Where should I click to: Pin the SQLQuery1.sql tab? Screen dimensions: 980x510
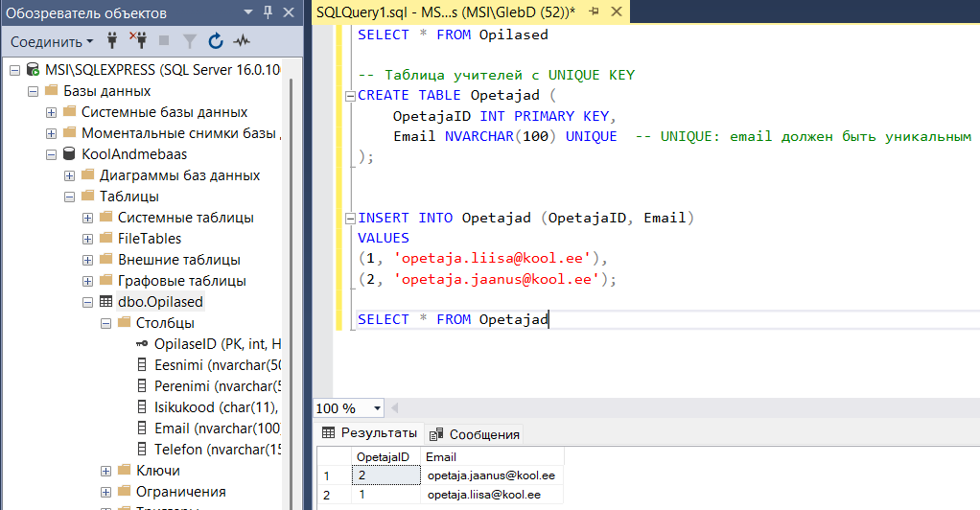tap(595, 12)
